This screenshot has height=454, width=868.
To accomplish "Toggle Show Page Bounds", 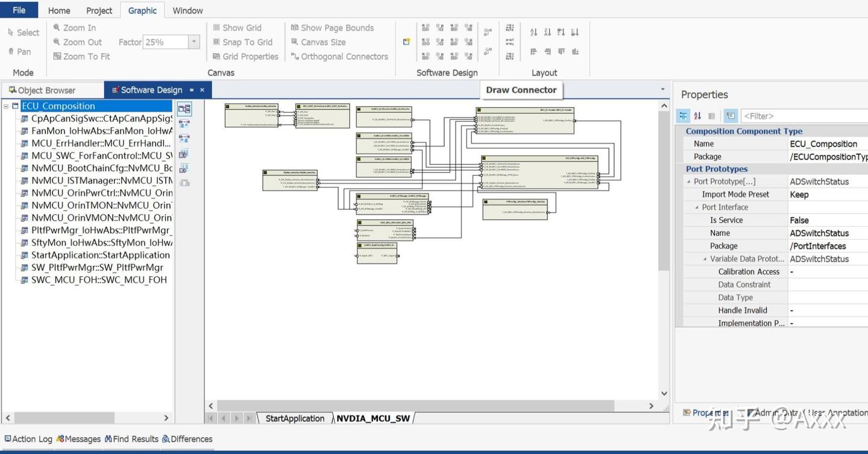I will 332,28.
